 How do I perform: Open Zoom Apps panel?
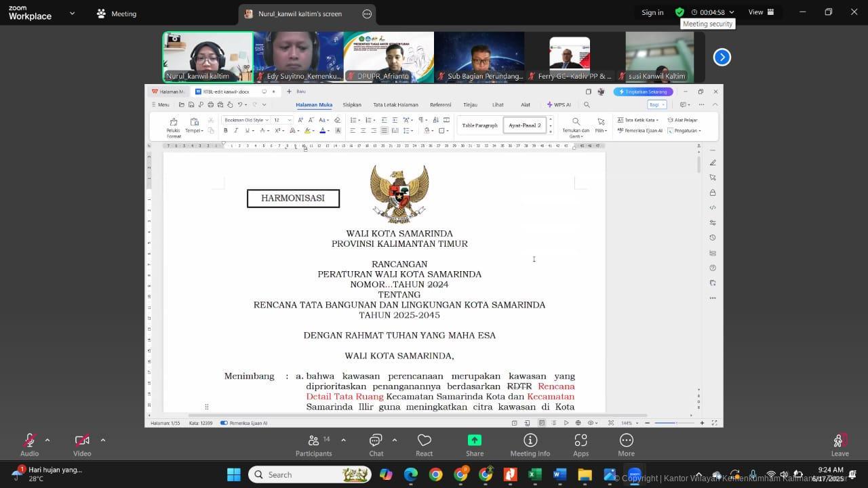click(580, 441)
